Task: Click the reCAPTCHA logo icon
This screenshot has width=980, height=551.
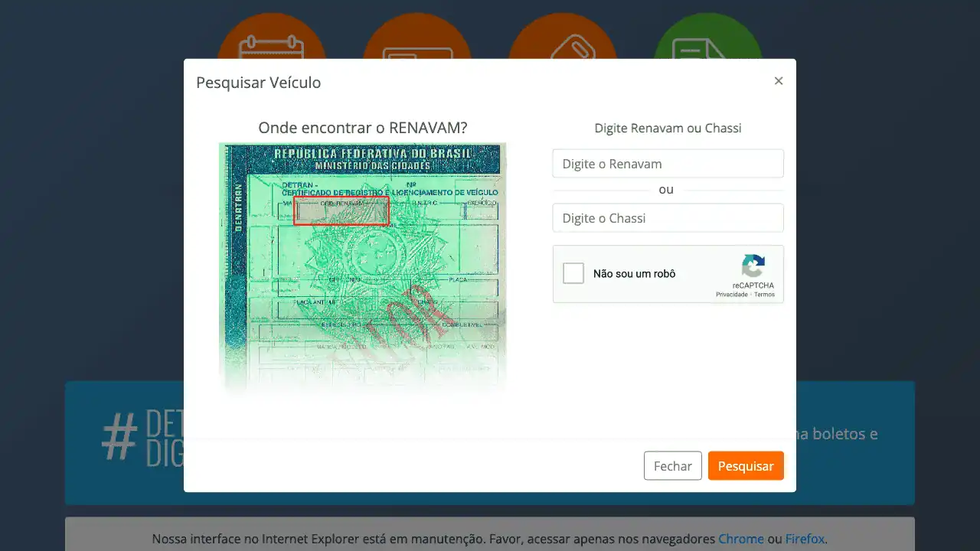Action: [753, 266]
